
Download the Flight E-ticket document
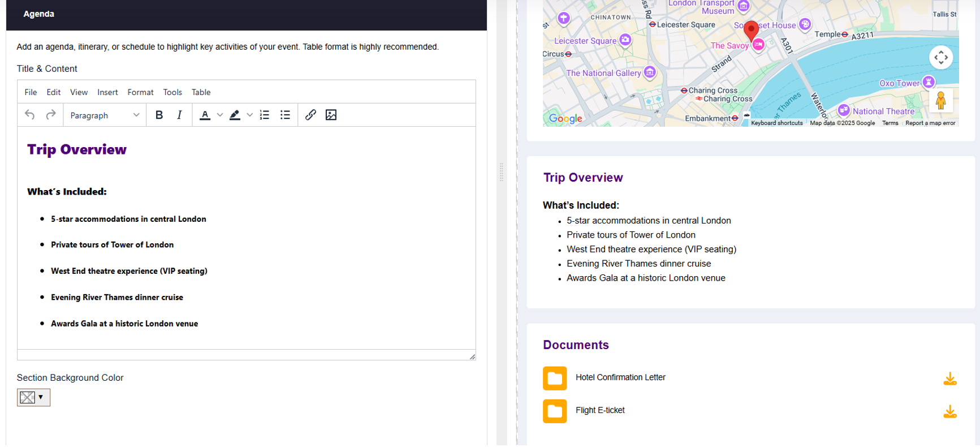pyautogui.click(x=949, y=411)
